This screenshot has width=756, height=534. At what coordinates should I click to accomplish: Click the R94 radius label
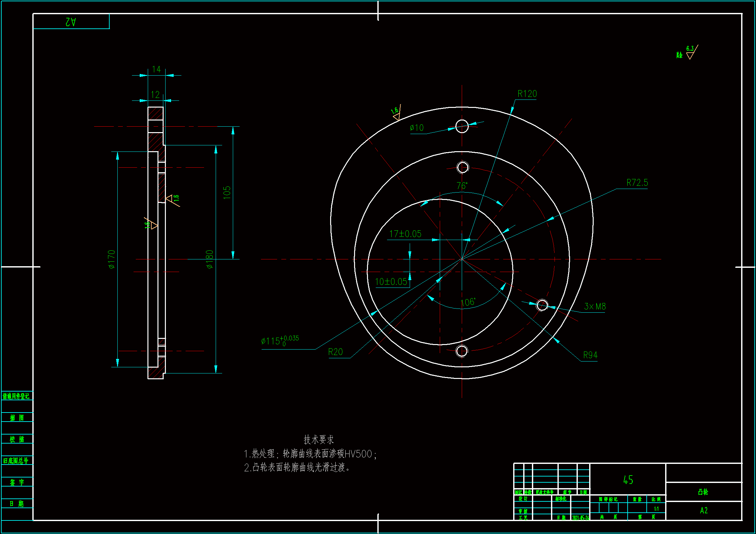tap(590, 355)
